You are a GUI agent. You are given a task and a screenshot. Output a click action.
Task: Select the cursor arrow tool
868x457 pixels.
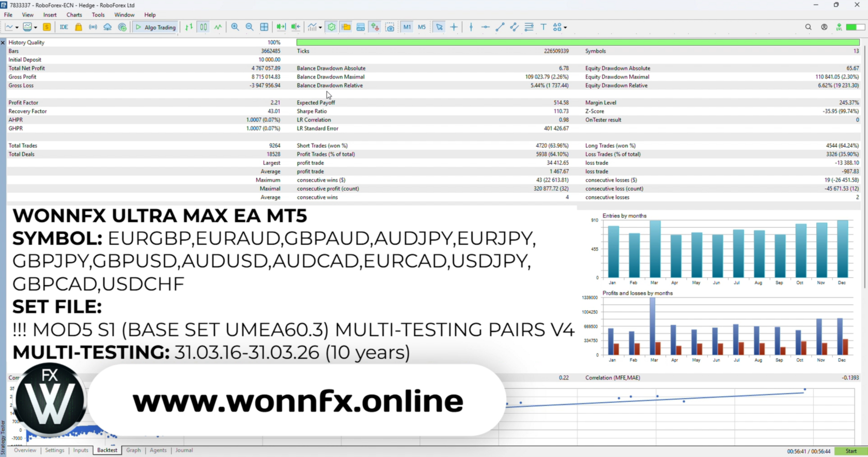pyautogui.click(x=439, y=27)
